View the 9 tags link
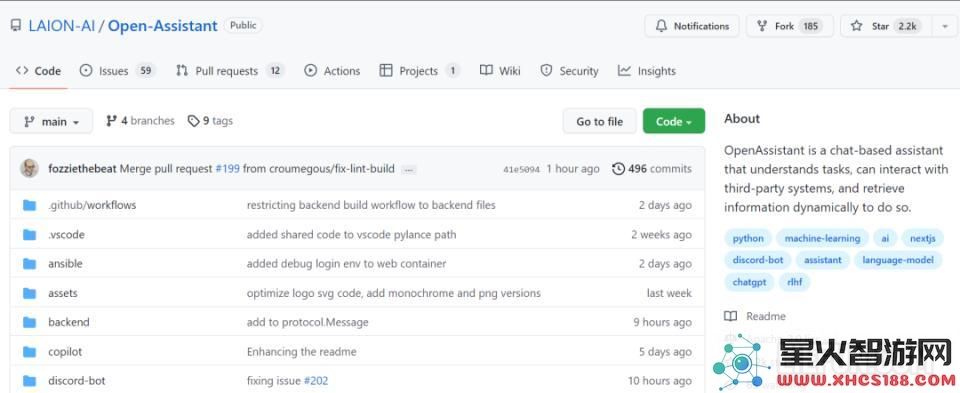The height and width of the screenshot is (393, 960). 210,121
